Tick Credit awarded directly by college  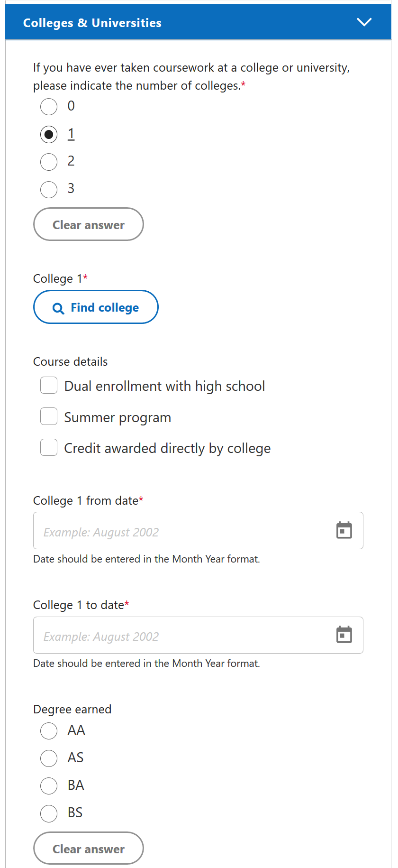[49, 447]
